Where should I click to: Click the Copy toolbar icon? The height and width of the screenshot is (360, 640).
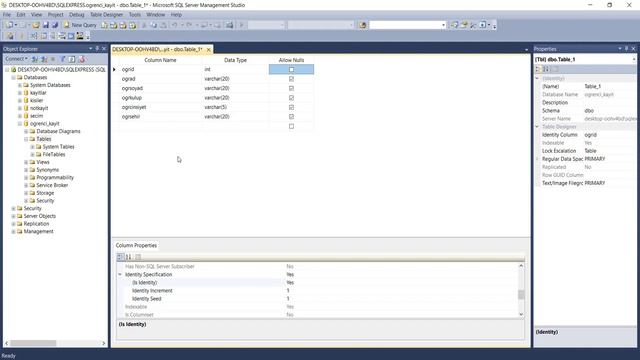pyautogui.click(x=153, y=25)
